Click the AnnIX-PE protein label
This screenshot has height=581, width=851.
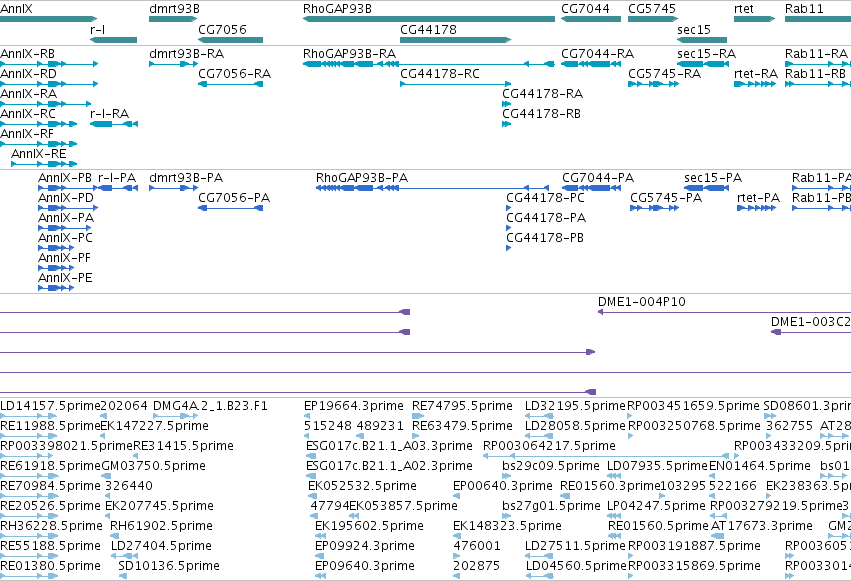(x=65, y=278)
